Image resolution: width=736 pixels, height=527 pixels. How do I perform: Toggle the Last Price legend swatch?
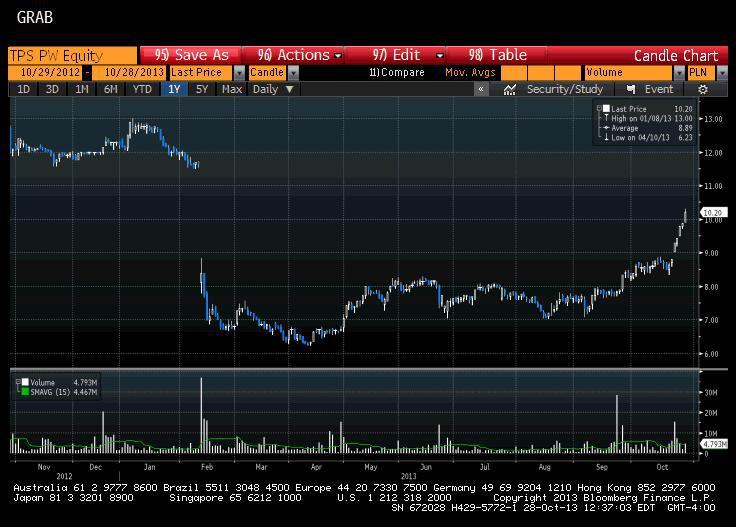(x=606, y=108)
